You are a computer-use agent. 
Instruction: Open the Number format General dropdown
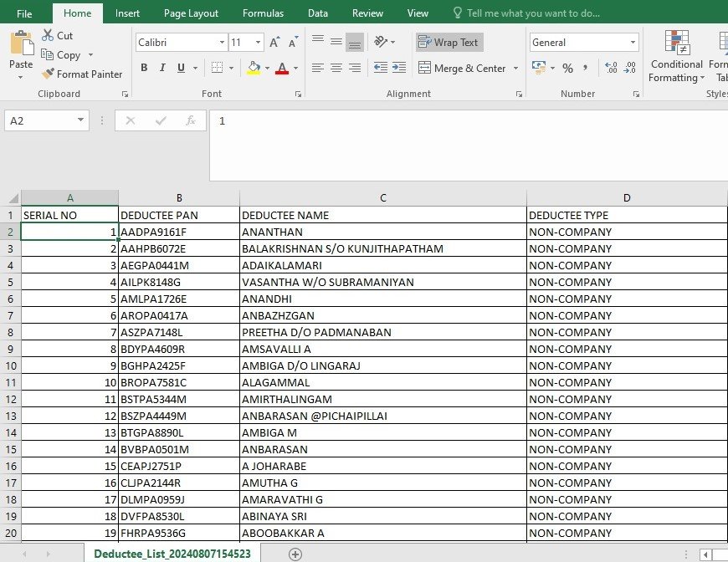point(633,42)
